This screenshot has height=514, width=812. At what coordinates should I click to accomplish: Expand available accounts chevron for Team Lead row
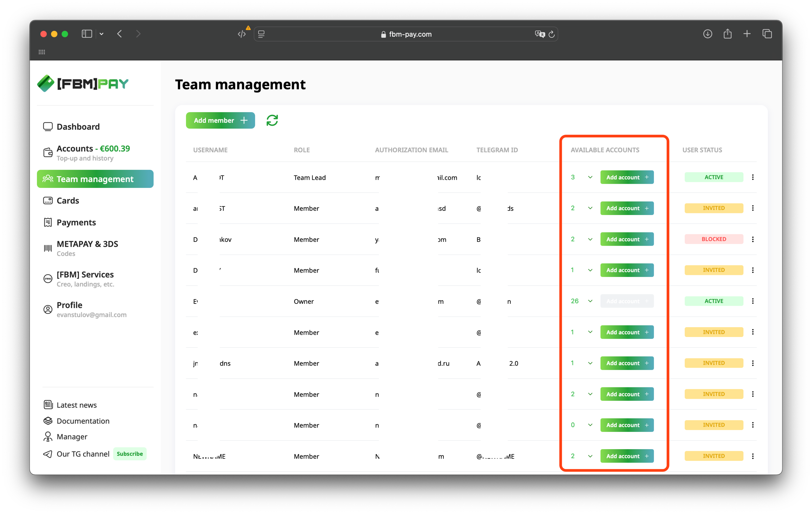[590, 177]
